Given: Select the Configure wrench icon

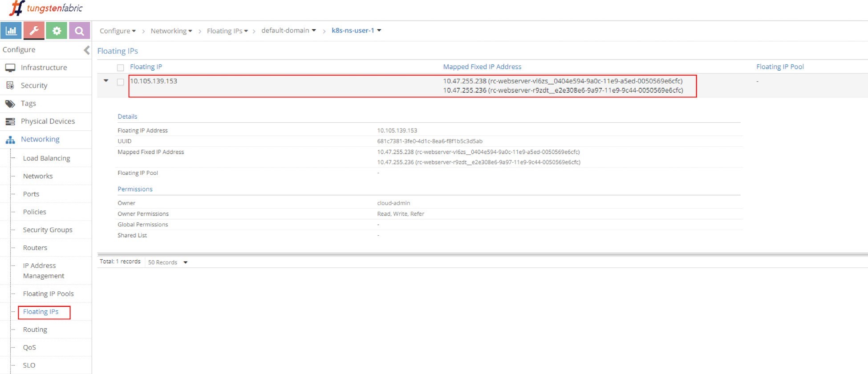Looking at the screenshot, I should pos(34,31).
